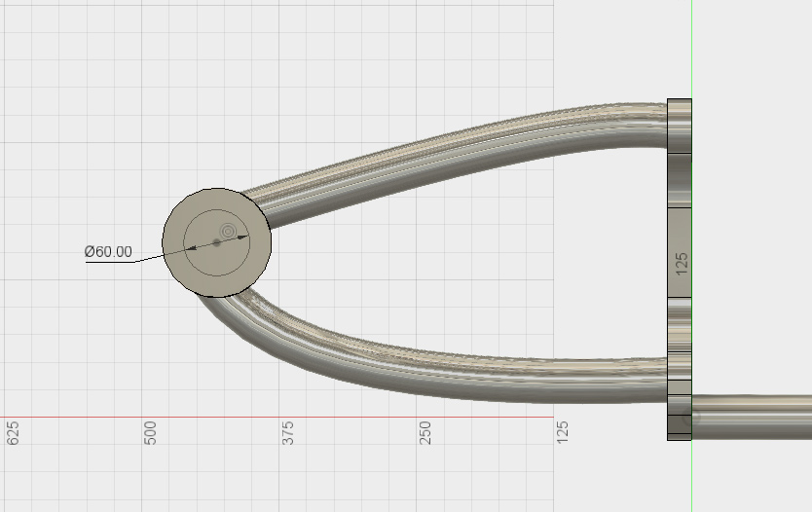Select the right arrowhead of the diameter dimension
812x512 pixels.
(x=244, y=236)
